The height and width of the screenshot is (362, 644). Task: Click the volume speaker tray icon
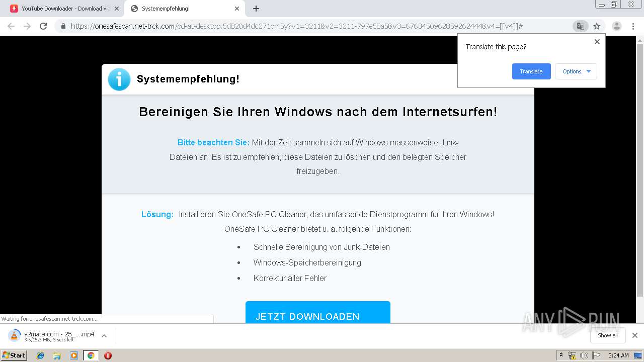(584, 355)
